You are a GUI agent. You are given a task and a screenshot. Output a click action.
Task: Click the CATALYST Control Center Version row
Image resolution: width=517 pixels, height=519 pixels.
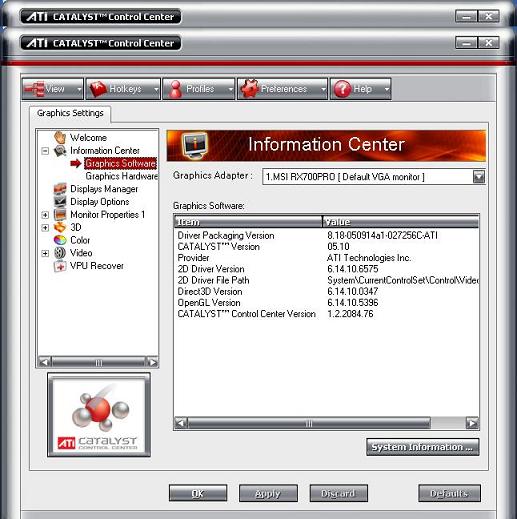coord(326,314)
